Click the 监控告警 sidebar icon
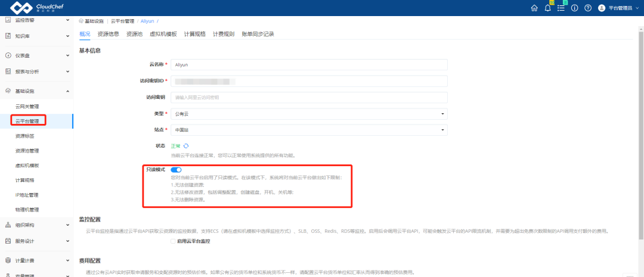 coord(8,20)
